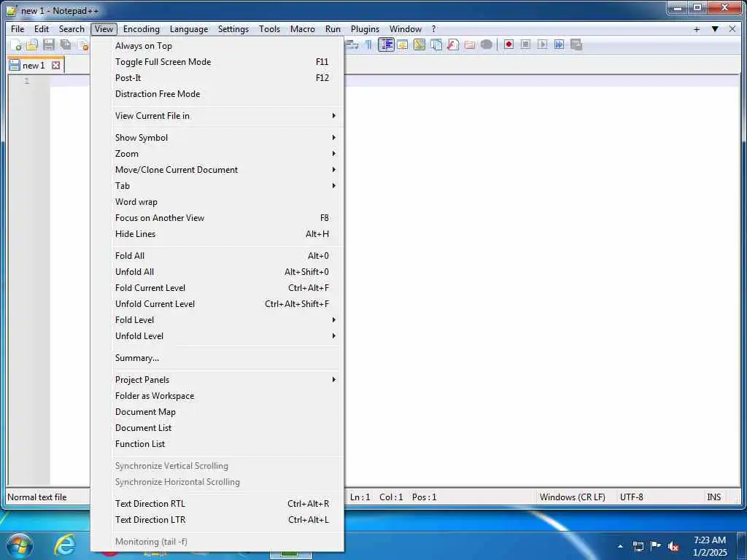Click the muted volume tray icon

[673, 547]
